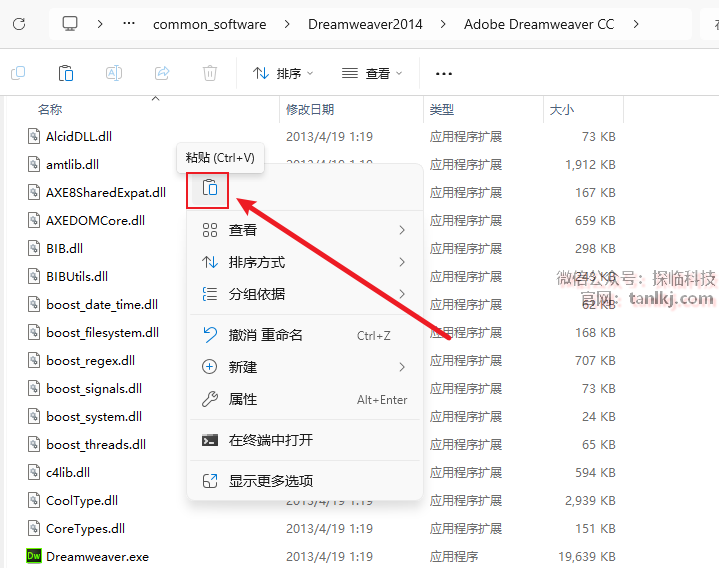Open the 查看 view dropdown in toolbar
This screenshot has height=568, width=719.
tap(372, 73)
